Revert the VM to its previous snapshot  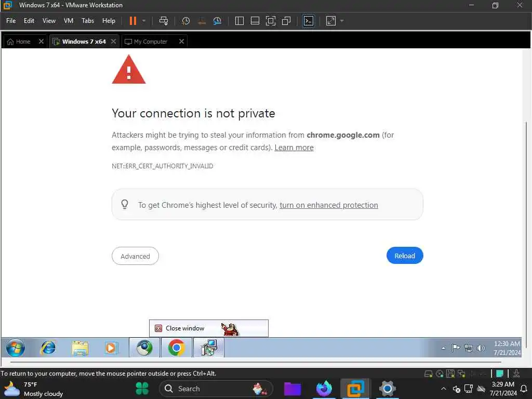point(202,21)
